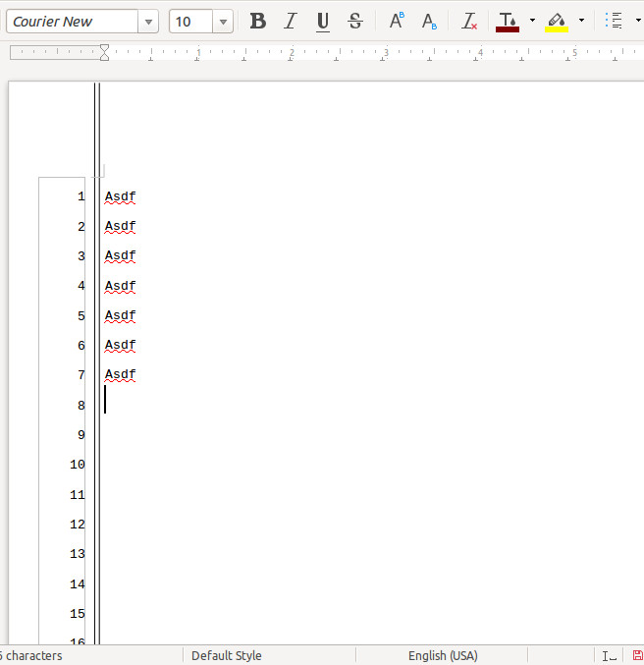644x665 pixels.
Task: Expand the highlighting color palette arrow
Action: 581,21
